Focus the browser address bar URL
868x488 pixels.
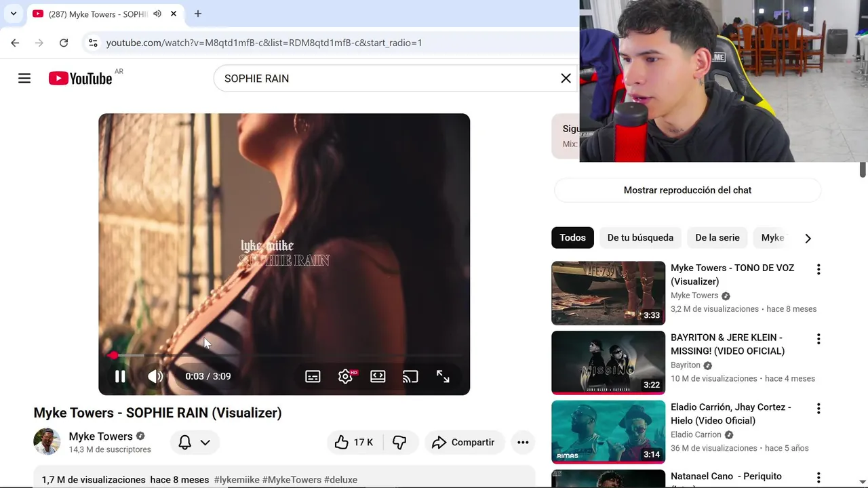pos(264,43)
